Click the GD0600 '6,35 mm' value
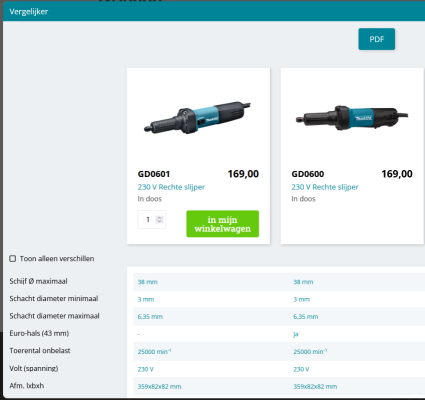Screen dimensions: 425x400 click(x=306, y=317)
